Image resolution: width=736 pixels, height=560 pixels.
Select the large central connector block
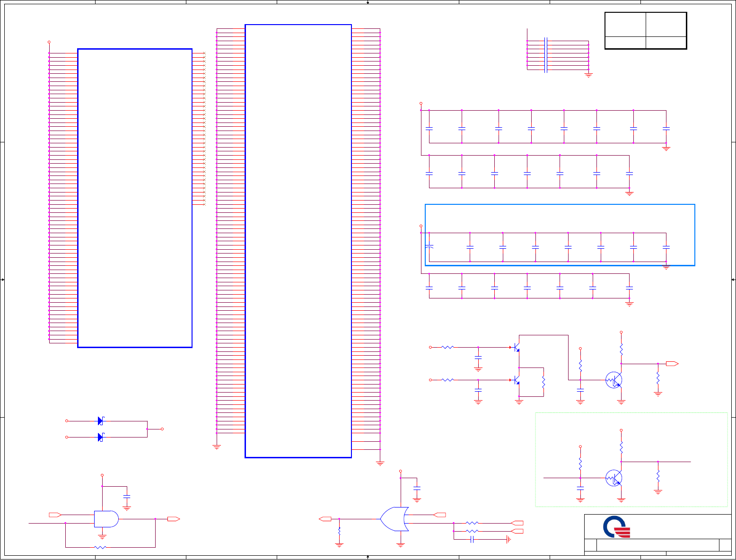[298, 241]
